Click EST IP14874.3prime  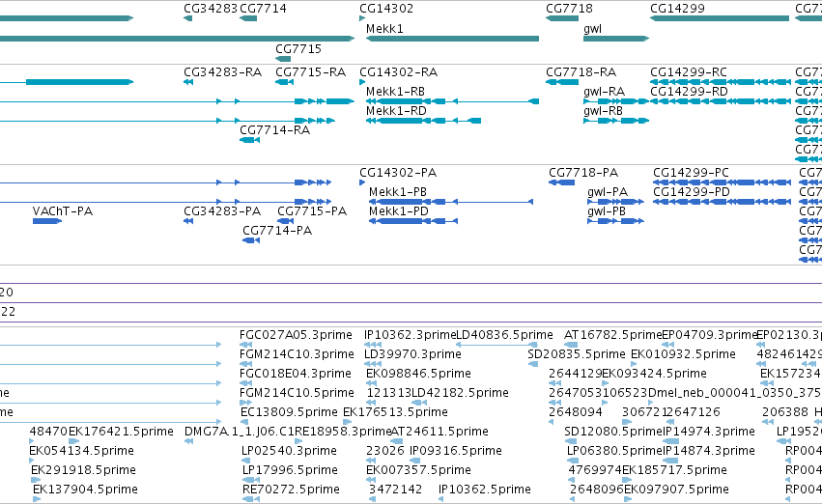coord(709,451)
